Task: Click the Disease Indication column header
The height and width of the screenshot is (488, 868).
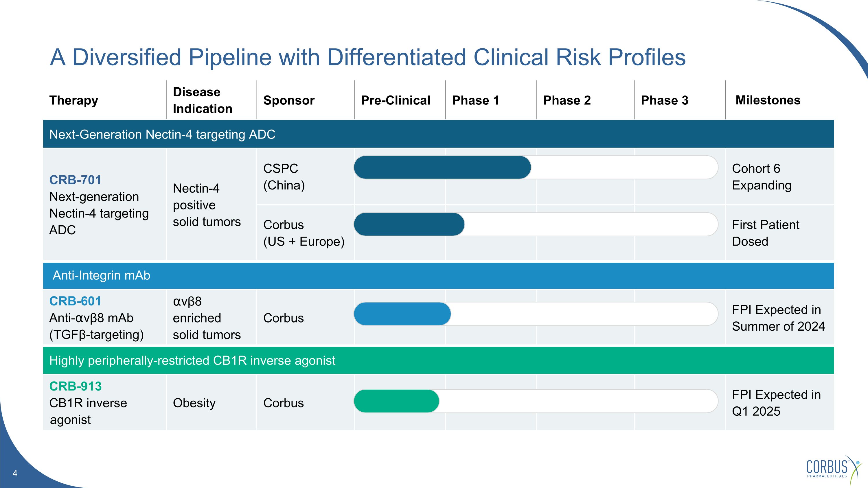Action: [203, 100]
